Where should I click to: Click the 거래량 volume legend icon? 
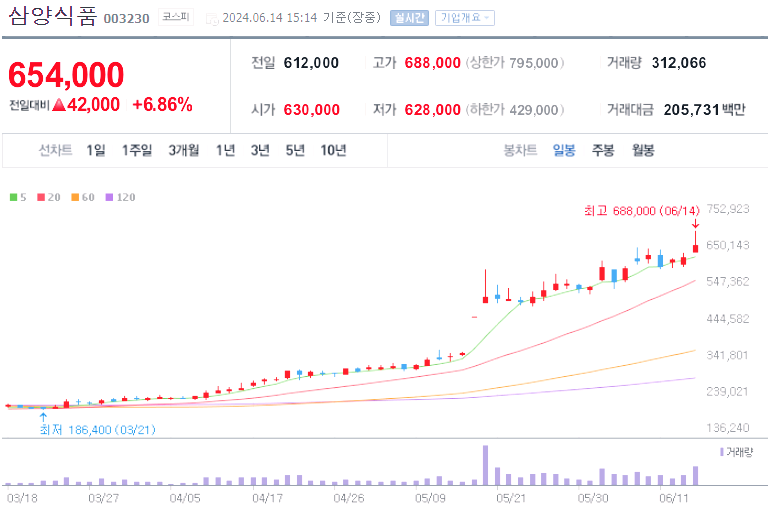(722, 452)
